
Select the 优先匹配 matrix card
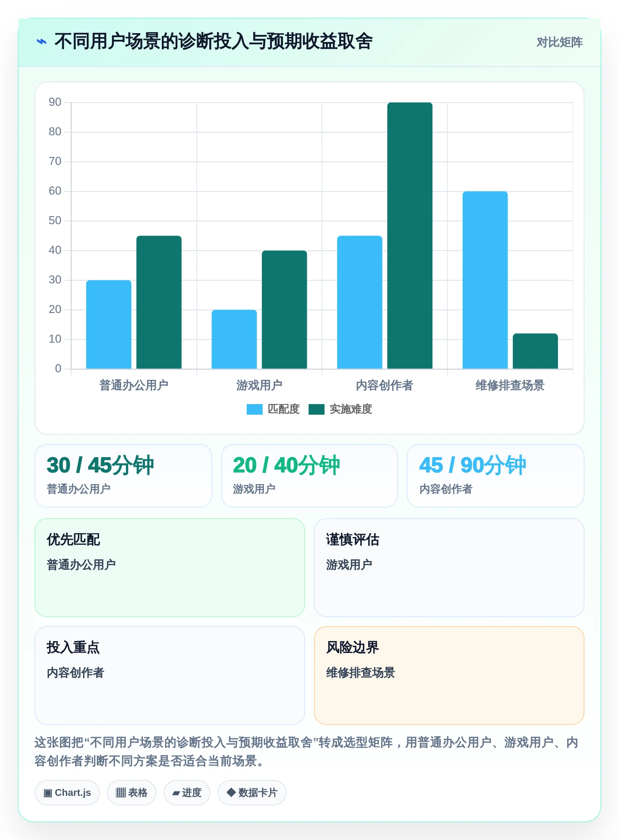170,568
